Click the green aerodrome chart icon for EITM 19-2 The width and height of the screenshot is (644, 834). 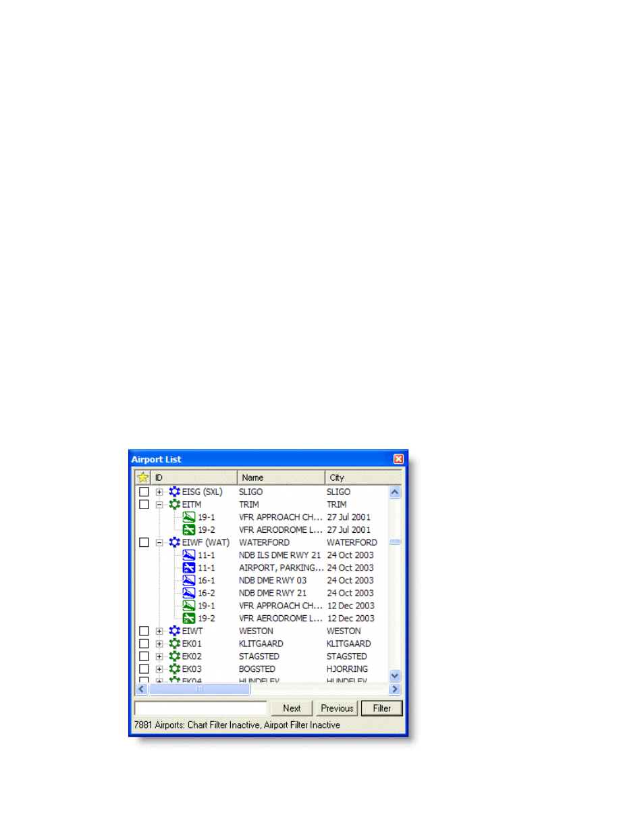click(189, 530)
